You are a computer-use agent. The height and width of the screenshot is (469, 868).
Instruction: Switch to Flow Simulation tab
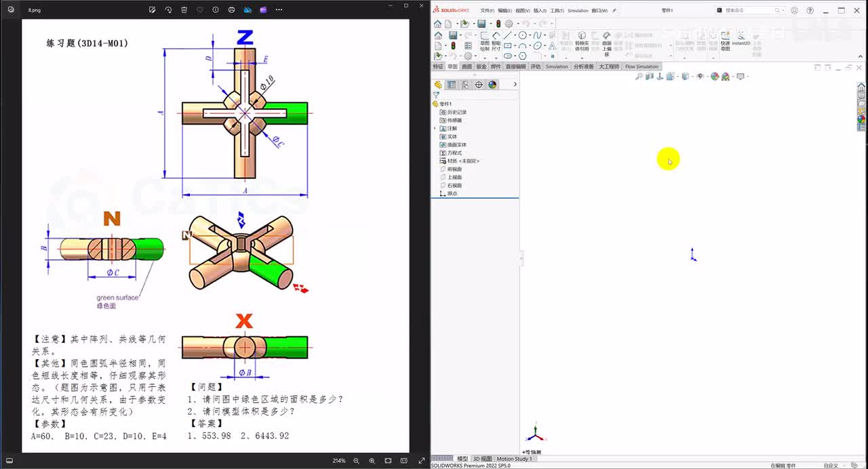[642, 66]
